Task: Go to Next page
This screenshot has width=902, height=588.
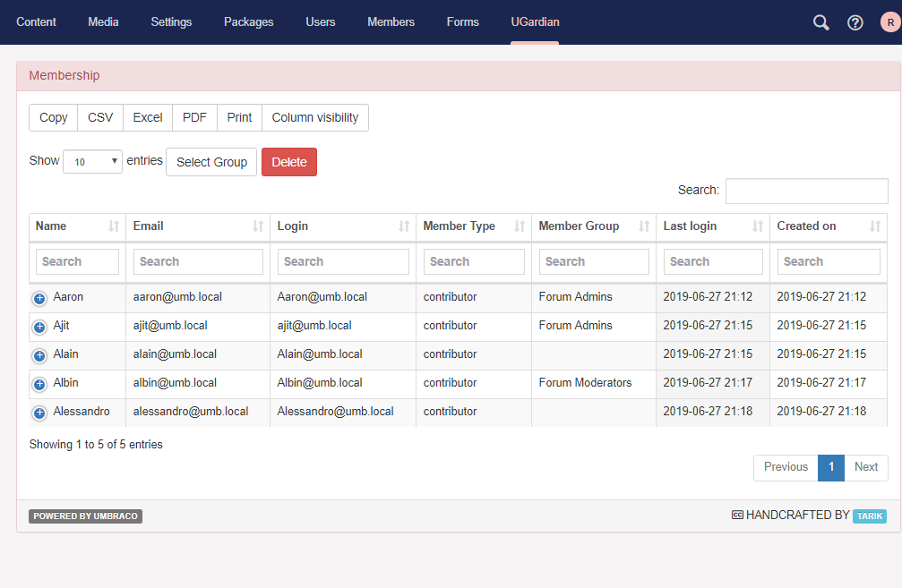Action: (x=866, y=467)
